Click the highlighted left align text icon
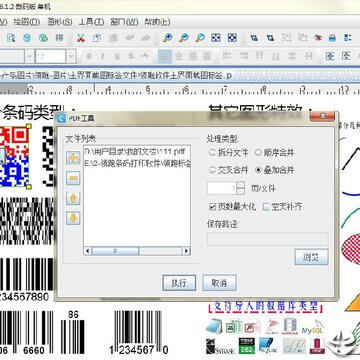 pos(165,56)
